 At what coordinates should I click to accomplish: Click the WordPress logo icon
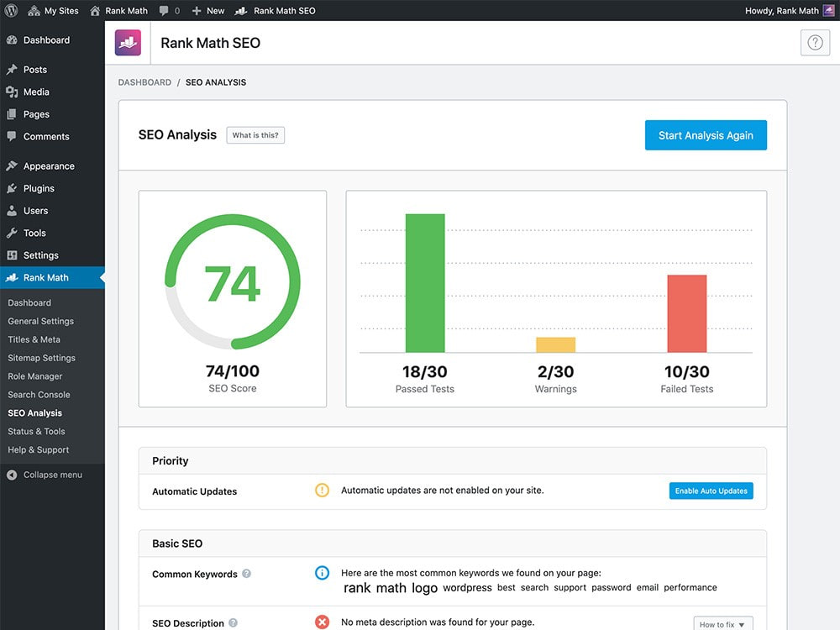click(11, 10)
